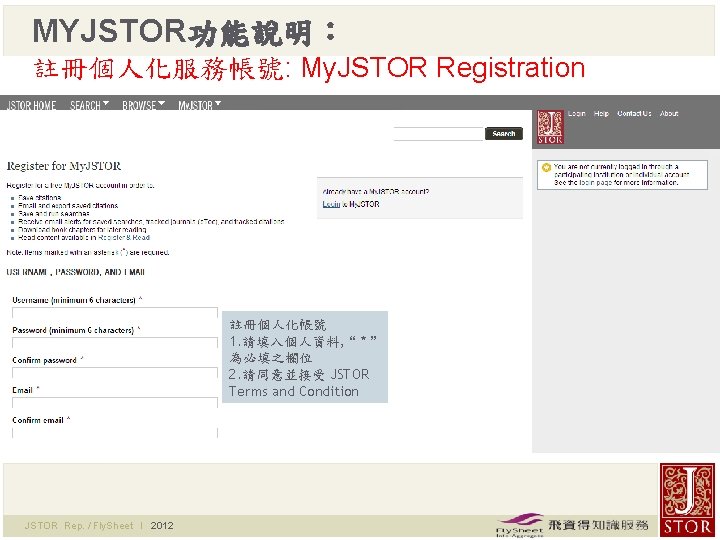This screenshot has height=540, width=720.
Task: Click the 'Download book chapters' bullet
Action: click(82, 230)
